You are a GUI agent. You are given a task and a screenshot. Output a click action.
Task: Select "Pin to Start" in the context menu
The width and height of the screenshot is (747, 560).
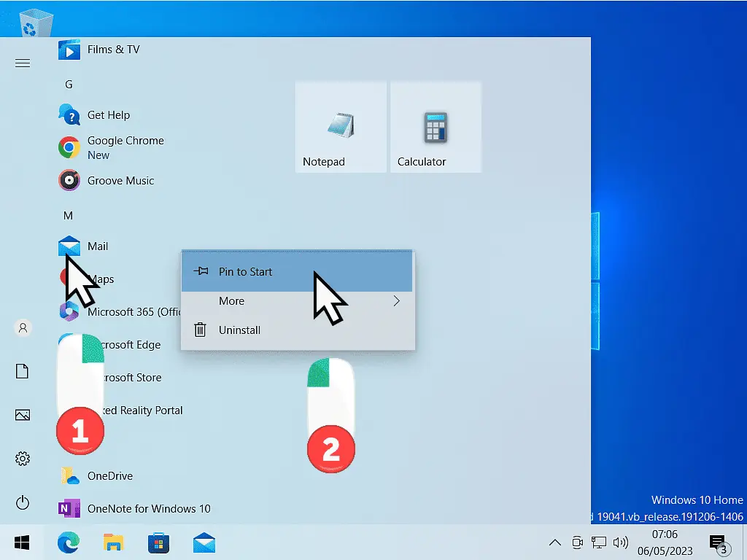coord(245,271)
